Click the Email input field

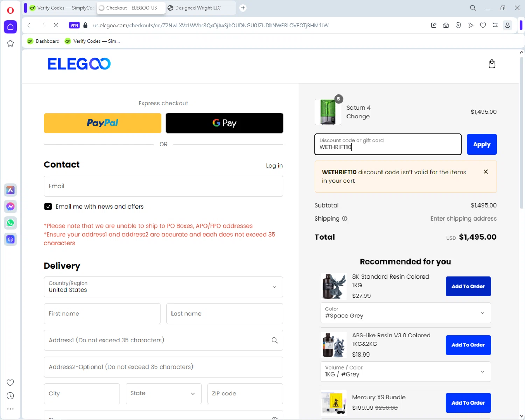click(163, 186)
